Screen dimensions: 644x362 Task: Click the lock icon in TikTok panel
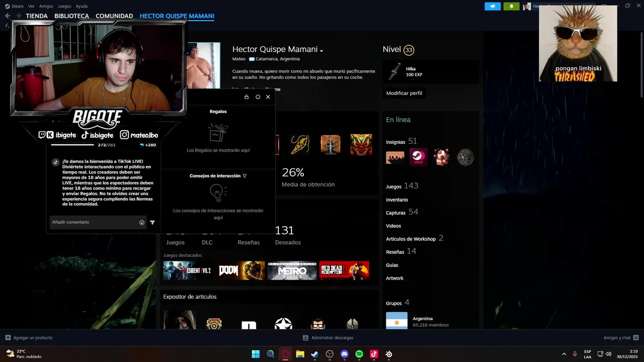(247, 97)
